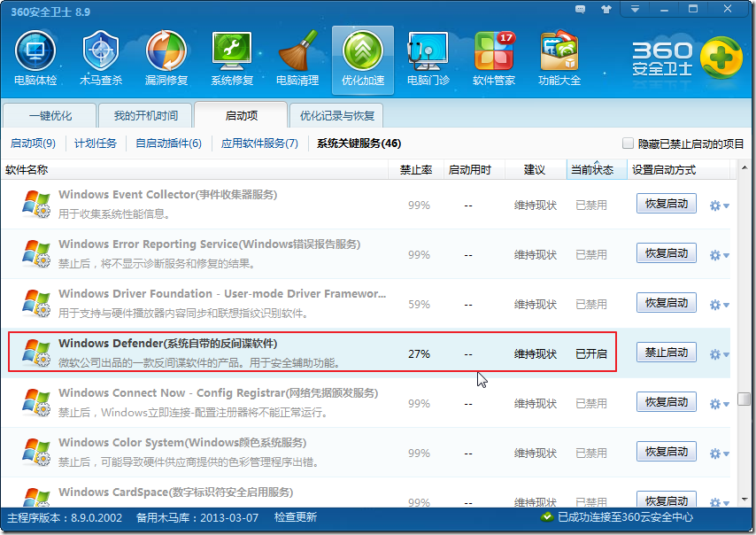This screenshot has width=756, height=535.
Task: Click 主程序版本：8.9.0.2002 status text
Action: (x=65, y=517)
